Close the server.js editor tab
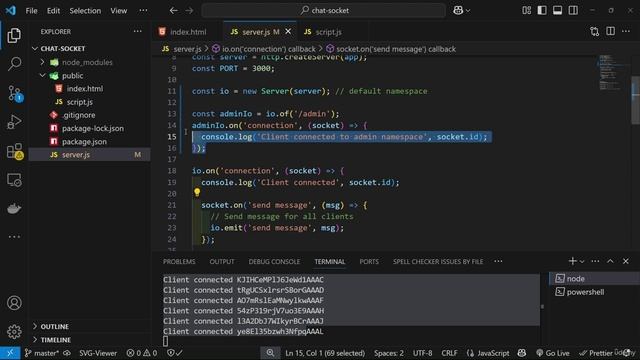640x360 pixels. [x=288, y=31]
